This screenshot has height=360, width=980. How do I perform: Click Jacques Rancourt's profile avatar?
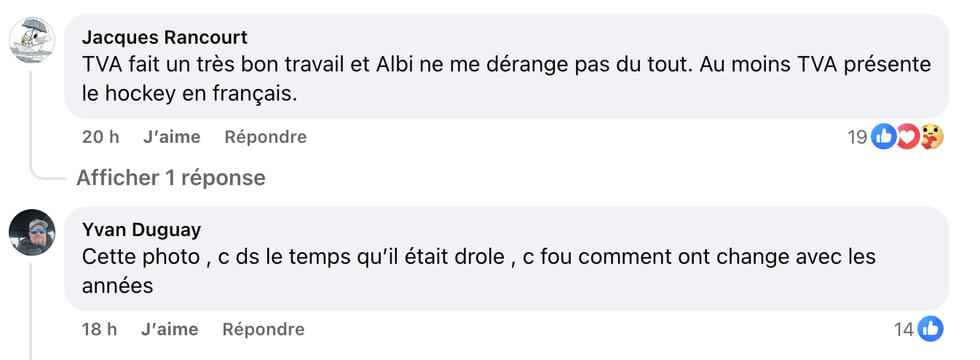(32, 40)
